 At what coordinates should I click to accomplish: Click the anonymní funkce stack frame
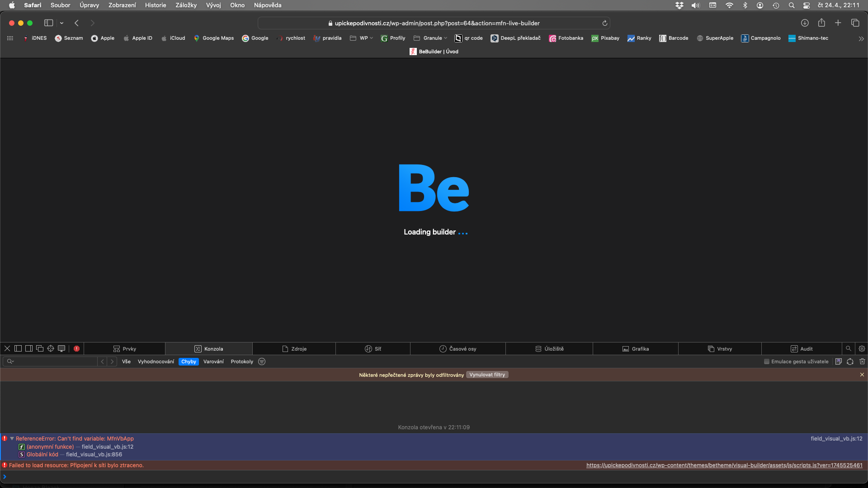point(50,447)
